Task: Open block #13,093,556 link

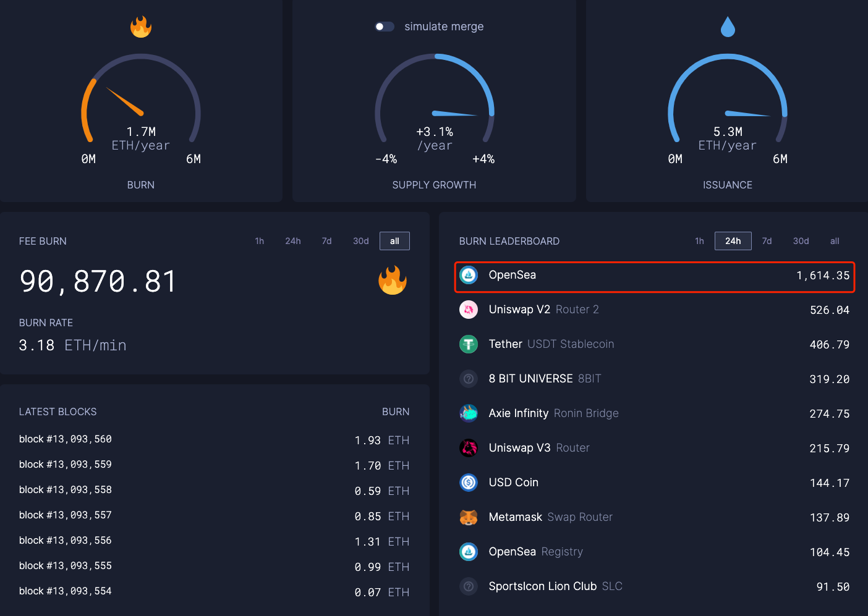Action: [66, 541]
